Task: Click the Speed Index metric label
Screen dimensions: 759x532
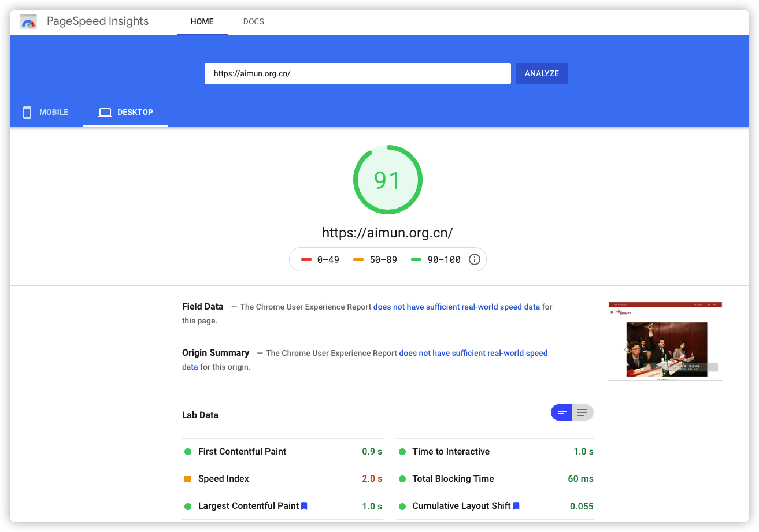Action: point(224,479)
